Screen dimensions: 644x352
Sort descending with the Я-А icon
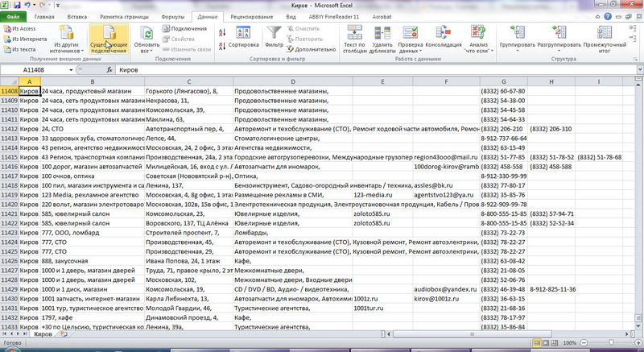point(222,46)
